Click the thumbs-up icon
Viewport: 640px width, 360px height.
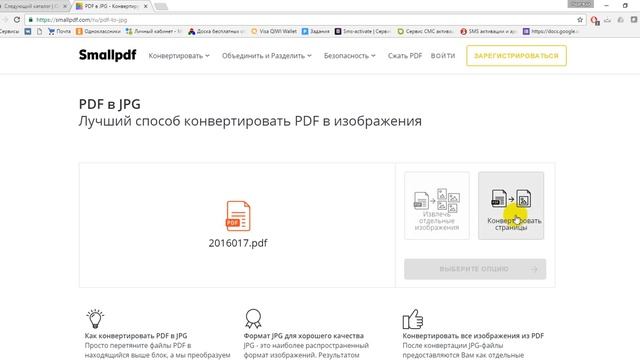coord(413,319)
